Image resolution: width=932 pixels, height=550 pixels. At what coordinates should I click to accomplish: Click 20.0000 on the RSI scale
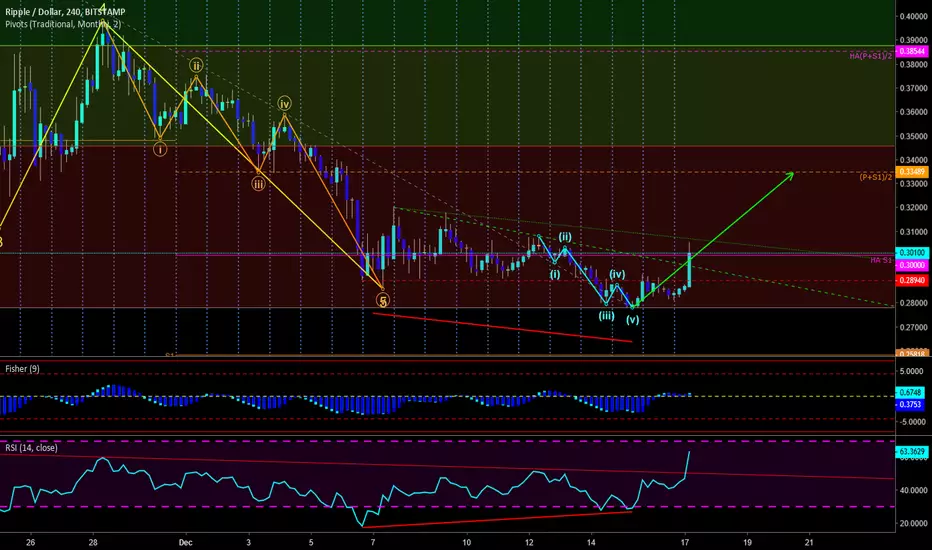pyautogui.click(x=914, y=524)
